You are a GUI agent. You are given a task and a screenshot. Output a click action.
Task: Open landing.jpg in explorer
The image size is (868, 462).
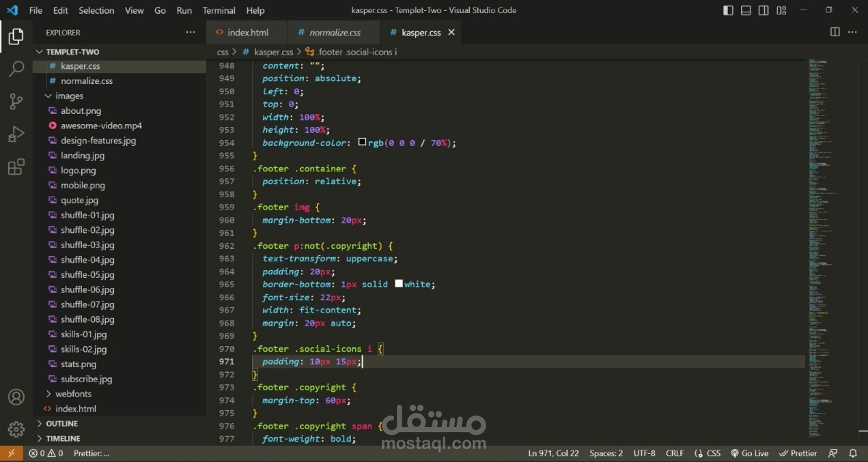pos(120,156)
